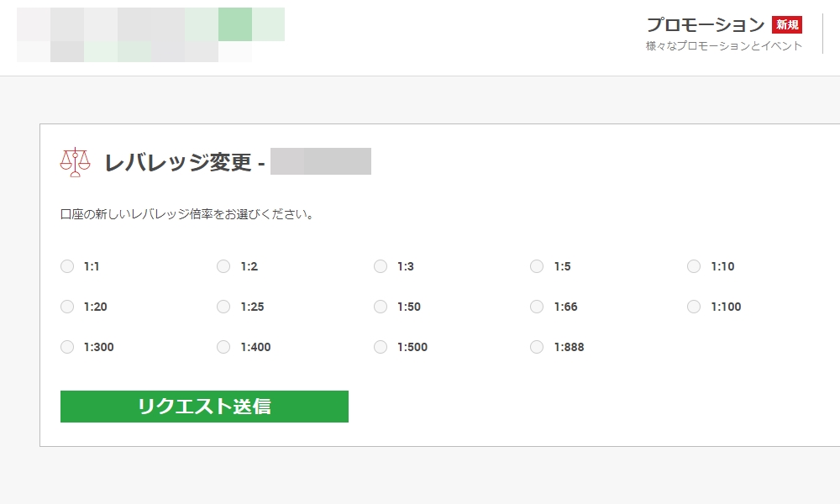Select the 1:300 leverage ratio
The image size is (840, 504).
pos(67,347)
